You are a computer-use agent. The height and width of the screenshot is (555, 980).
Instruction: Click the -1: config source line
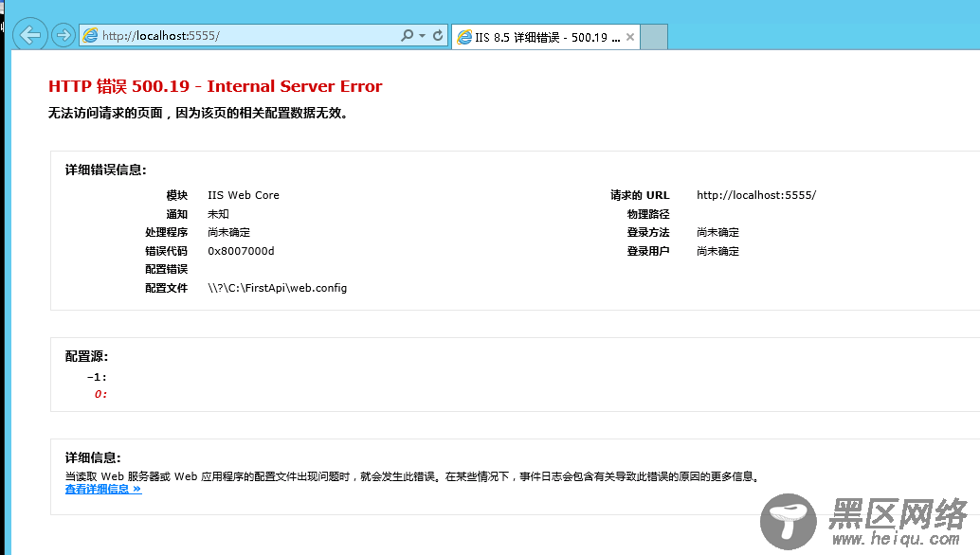click(97, 377)
